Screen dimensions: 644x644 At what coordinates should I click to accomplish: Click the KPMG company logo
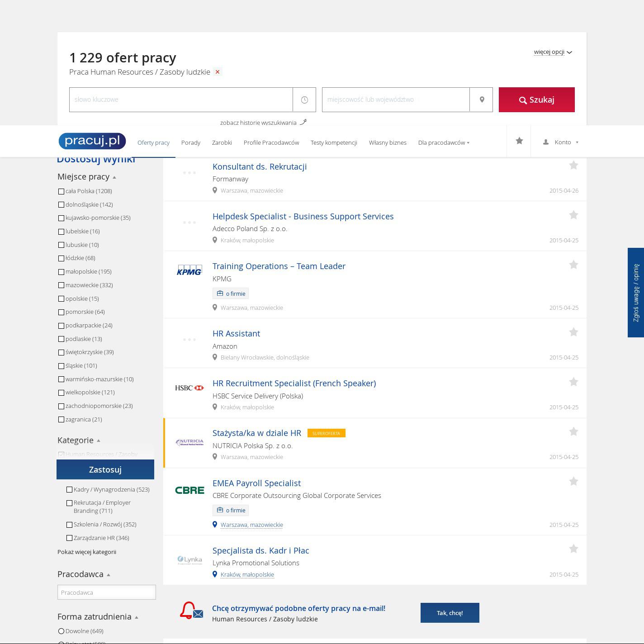pos(189,270)
